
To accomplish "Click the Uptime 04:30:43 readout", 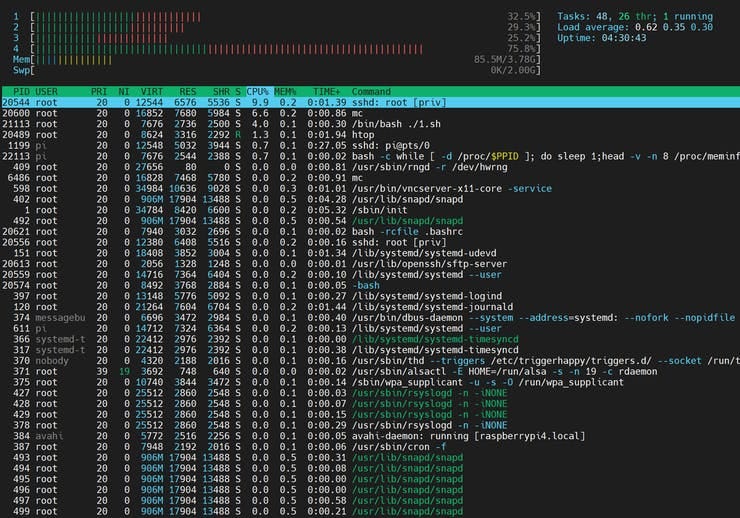I will click(601, 38).
